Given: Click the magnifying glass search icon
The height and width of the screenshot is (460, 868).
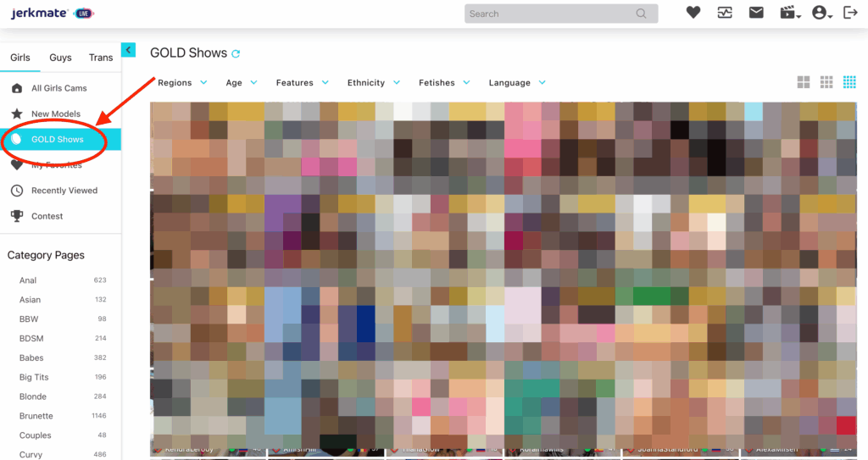Looking at the screenshot, I should click(642, 14).
